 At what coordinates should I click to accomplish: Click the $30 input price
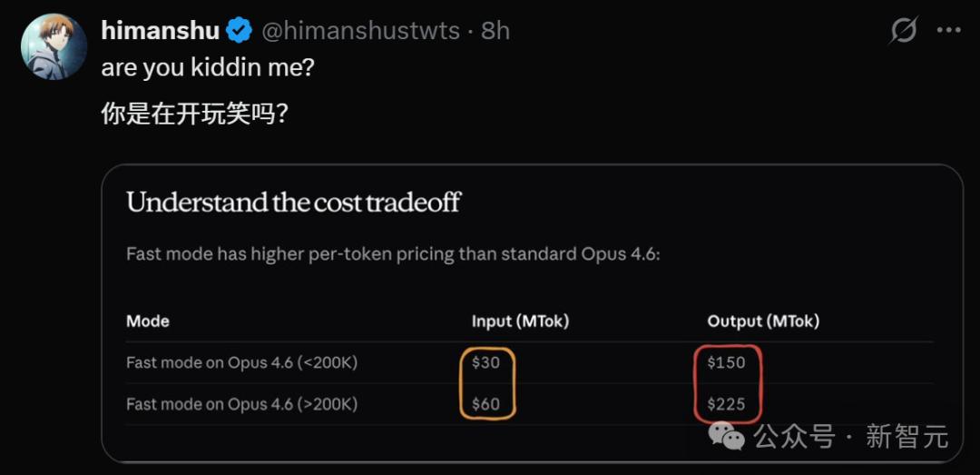point(485,362)
